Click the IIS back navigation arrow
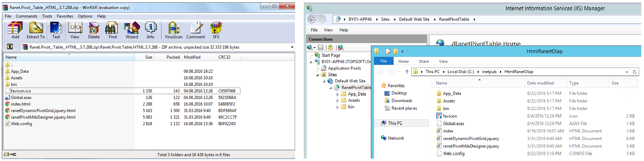Screen dimensions: 644x161 tap(311, 20)
